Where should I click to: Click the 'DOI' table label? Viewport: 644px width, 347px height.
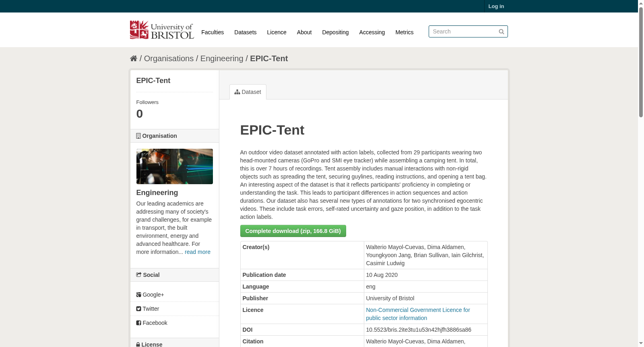[248, 330]
